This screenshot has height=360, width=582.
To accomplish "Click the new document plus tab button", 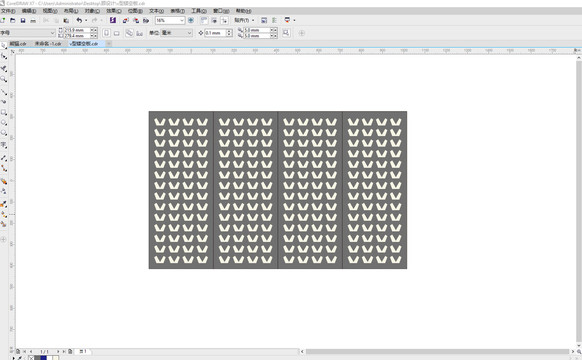I will [109, 44].
